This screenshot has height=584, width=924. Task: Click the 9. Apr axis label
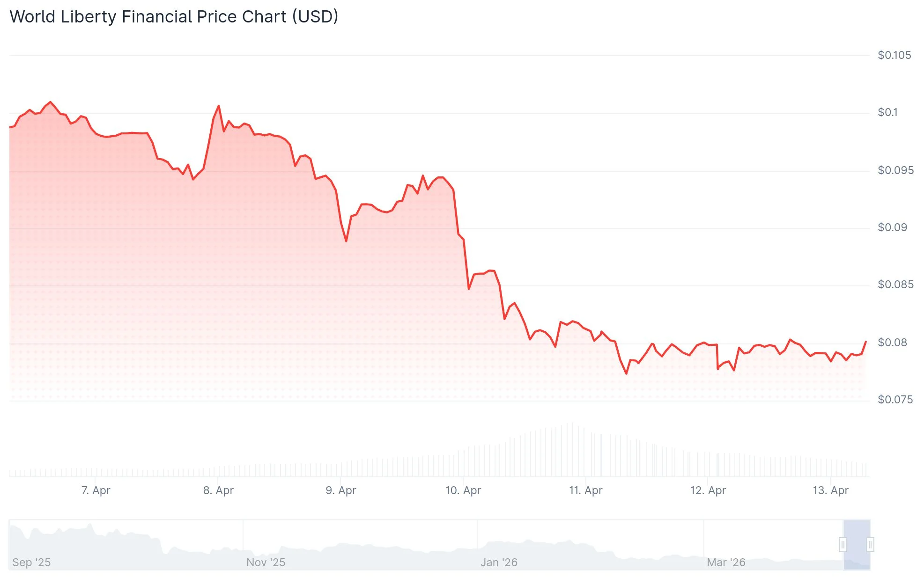pos(341,490)
